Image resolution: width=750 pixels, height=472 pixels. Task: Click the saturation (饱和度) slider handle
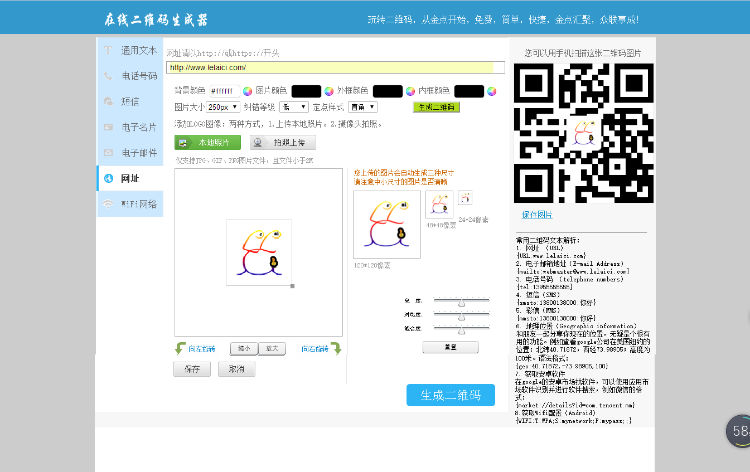click(461, 330)
